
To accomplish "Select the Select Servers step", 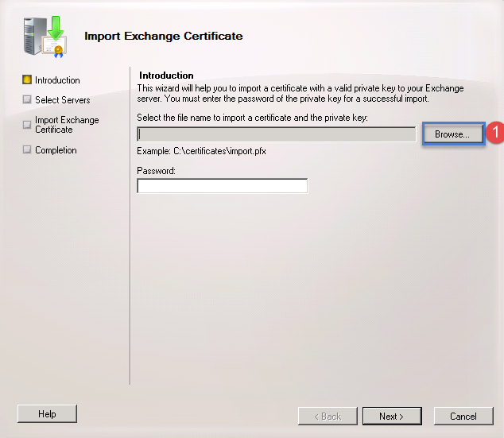I will click(x=62, y=100).
